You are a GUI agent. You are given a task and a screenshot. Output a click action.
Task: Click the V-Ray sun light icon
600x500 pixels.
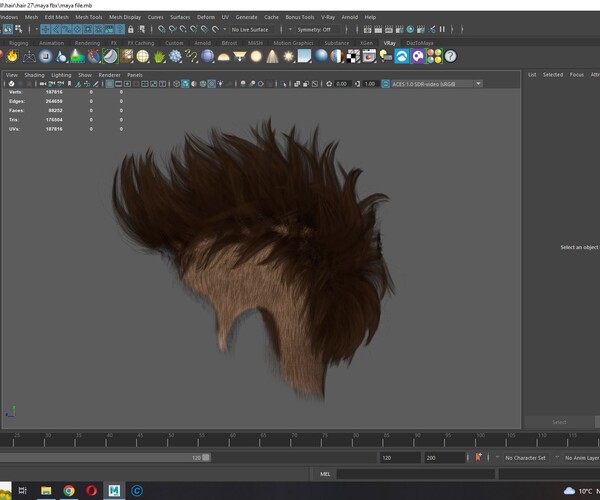point(288,57)
